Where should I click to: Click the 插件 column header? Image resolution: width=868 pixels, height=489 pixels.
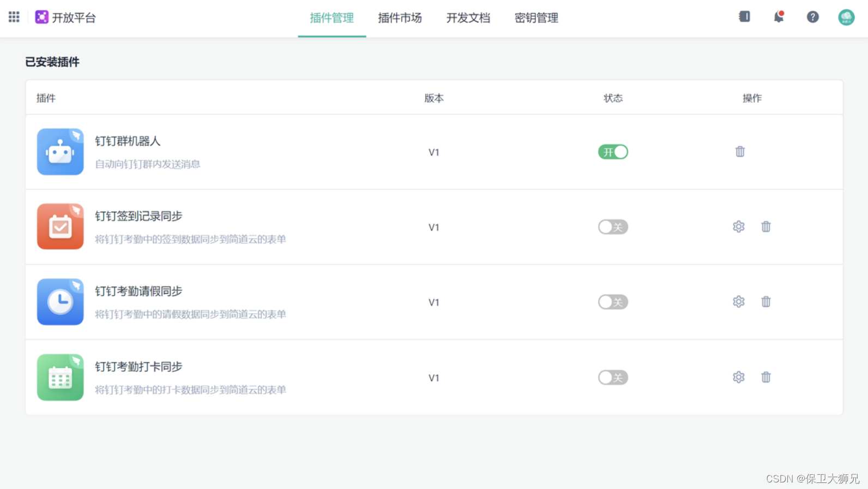[46, 98]
